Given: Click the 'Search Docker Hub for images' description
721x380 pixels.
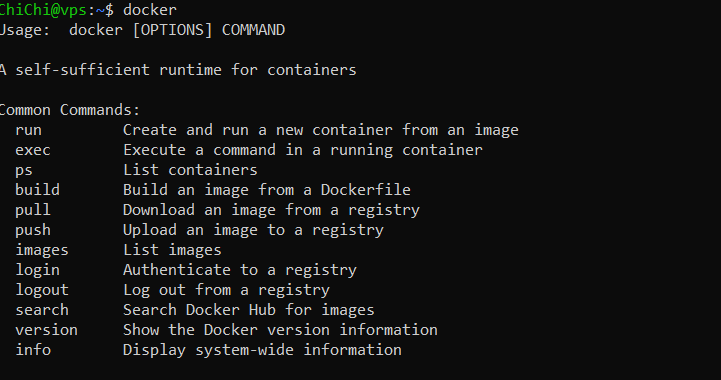Looking at the screenshot, I should coord(249,310).
